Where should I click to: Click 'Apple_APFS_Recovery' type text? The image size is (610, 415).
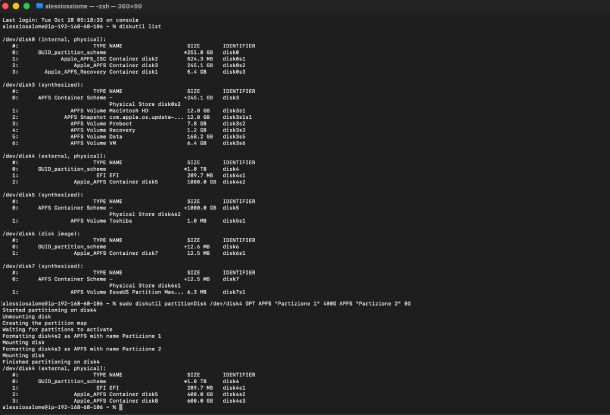75,72
